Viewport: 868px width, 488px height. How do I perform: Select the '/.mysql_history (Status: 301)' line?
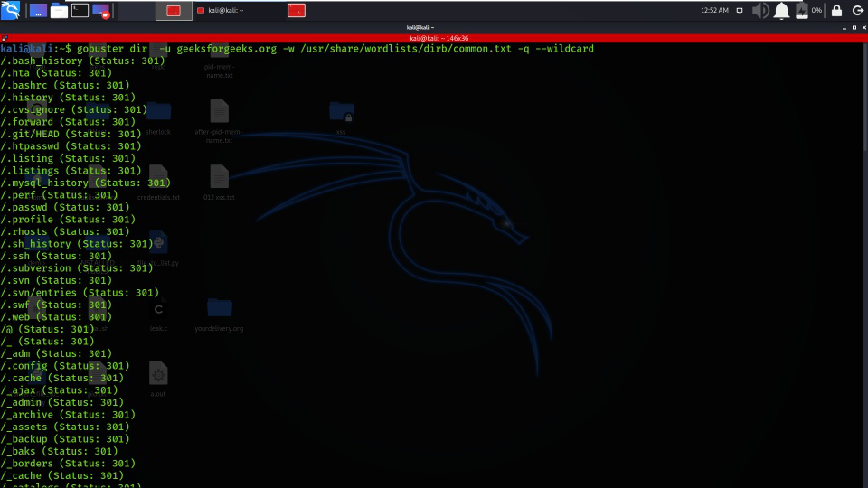tap(85, 183)
